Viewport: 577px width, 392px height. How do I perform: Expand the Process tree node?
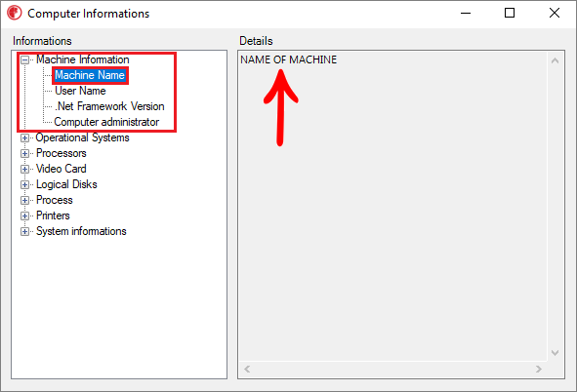(x=24, y=201)
